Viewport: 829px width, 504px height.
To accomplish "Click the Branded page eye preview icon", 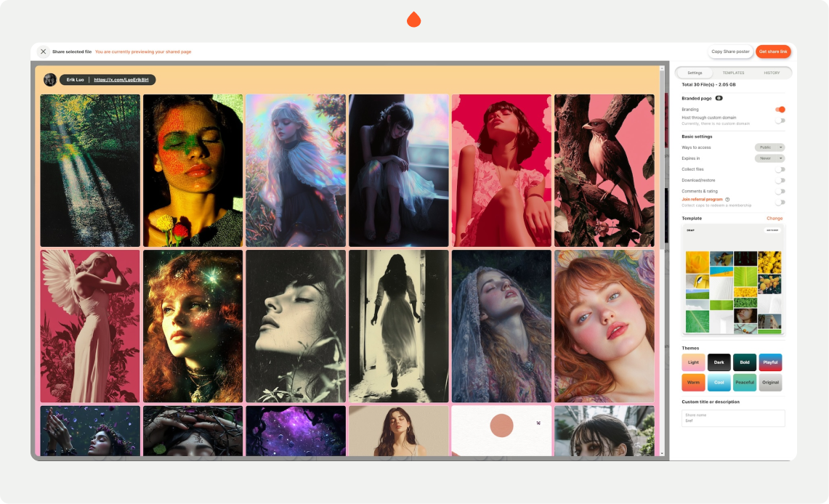I will (719, 98).
